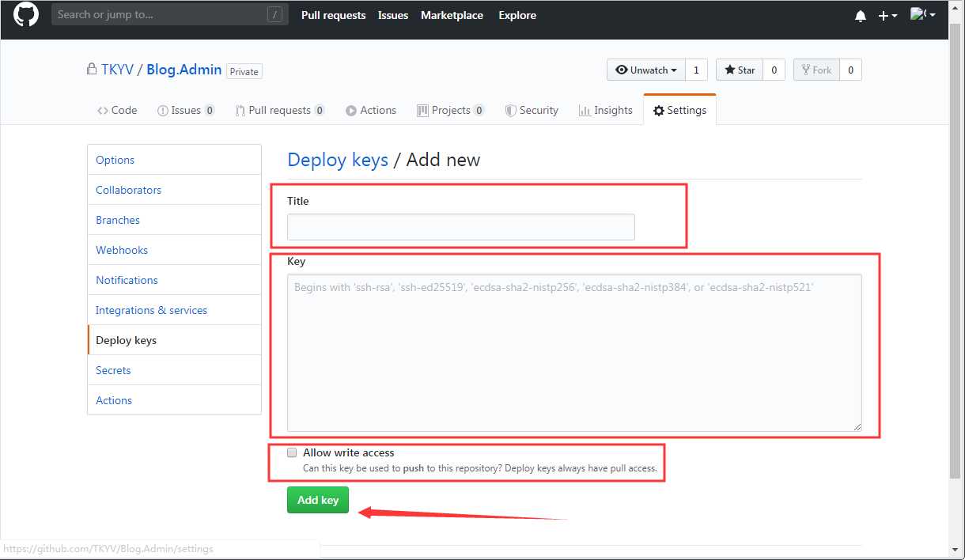Screen dimensions: 965x560
Task: Open the Blog.Admin repository link
Action: [184, 70]
